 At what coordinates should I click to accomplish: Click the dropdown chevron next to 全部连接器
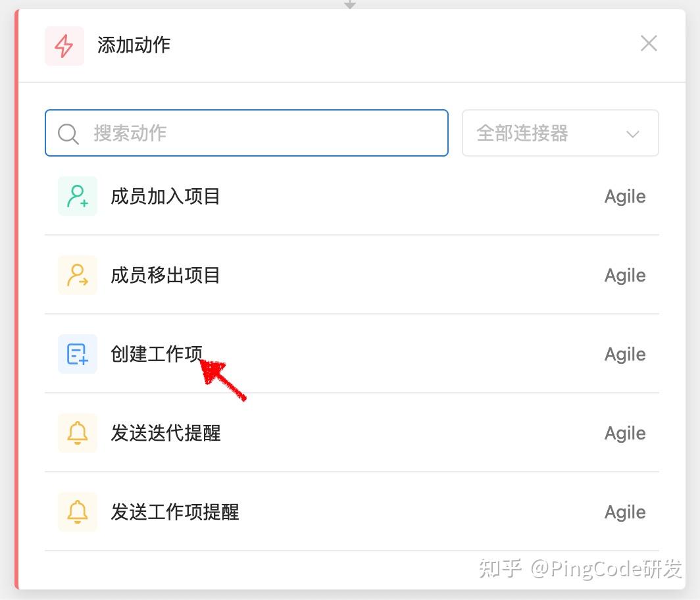click(x=633, y=134)
